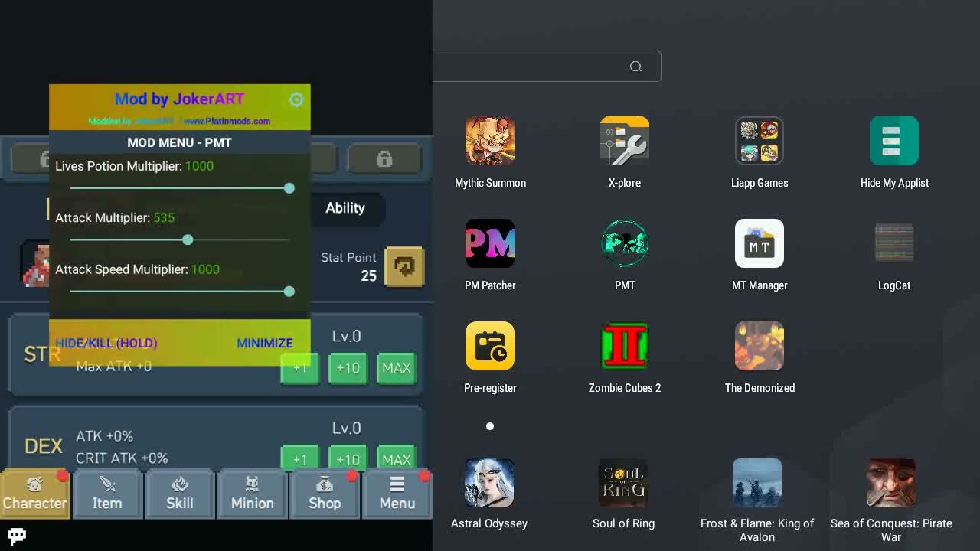The image size is (980, 551).
Task: Click HIDE/KILL (HOLD) button
Action: click(106, 343)
